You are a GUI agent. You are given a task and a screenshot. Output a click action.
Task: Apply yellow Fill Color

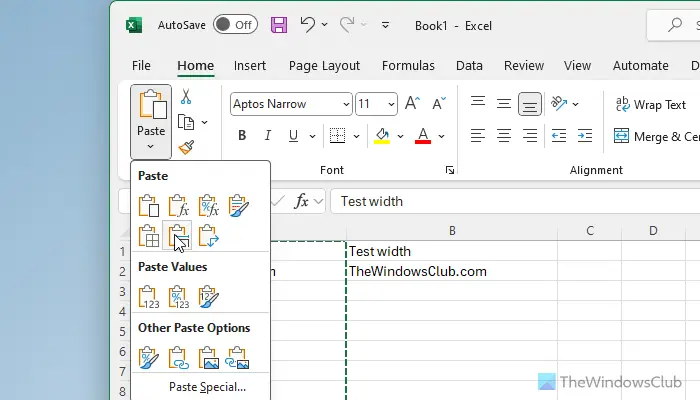pos(382,136)
